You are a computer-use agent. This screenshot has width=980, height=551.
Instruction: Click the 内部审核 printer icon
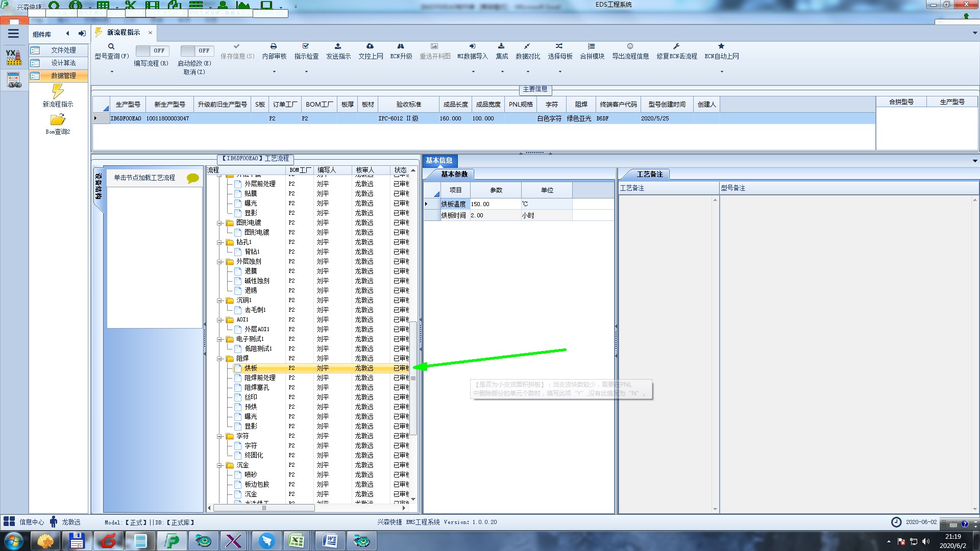[x=274, y=46]
